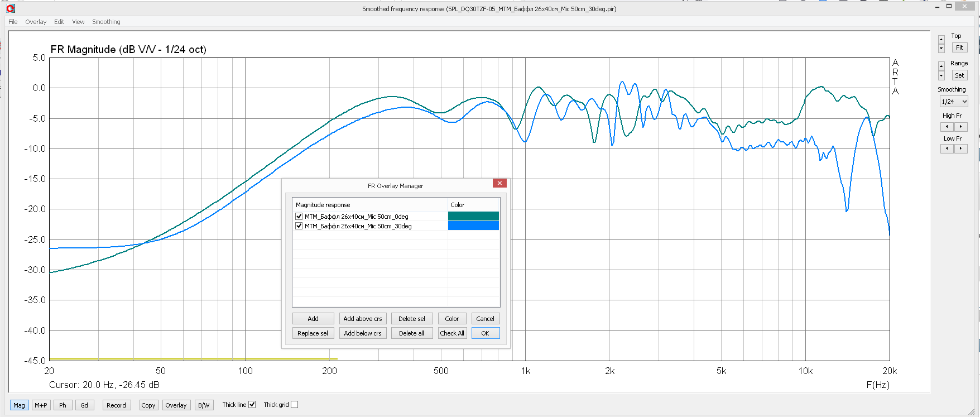
Task: Click High Fr right arrow
Action: [960, 127]
